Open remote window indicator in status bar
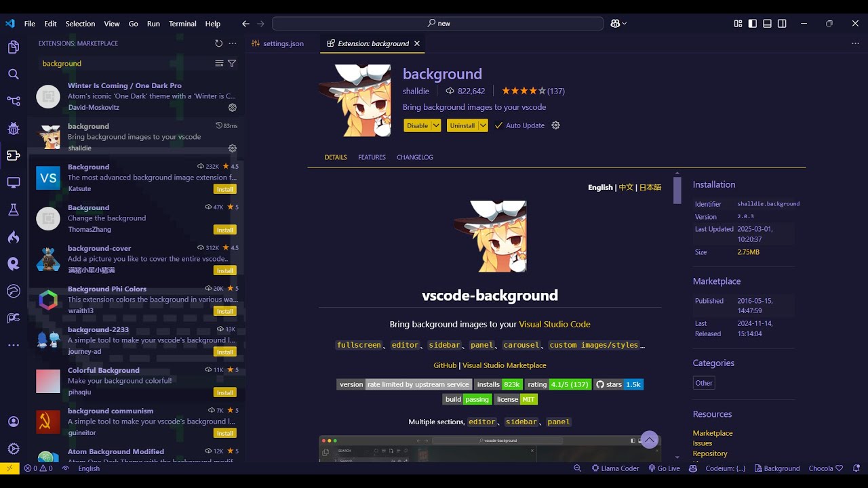 9,468
